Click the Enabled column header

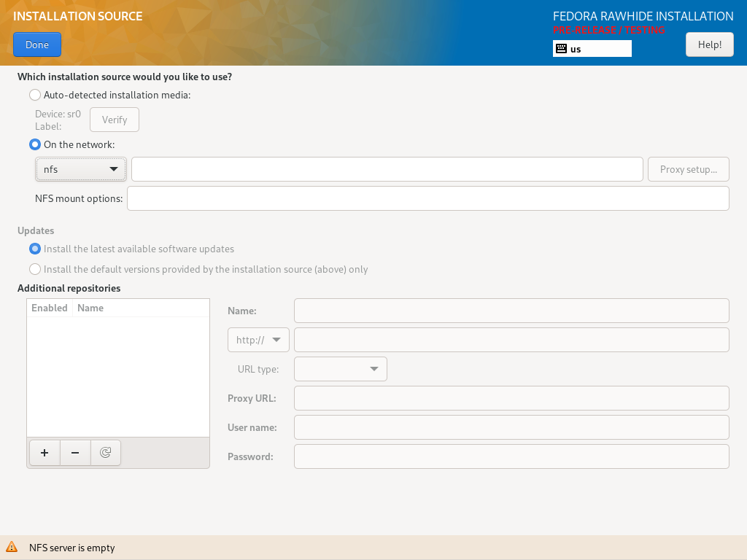tap(50, 308)
